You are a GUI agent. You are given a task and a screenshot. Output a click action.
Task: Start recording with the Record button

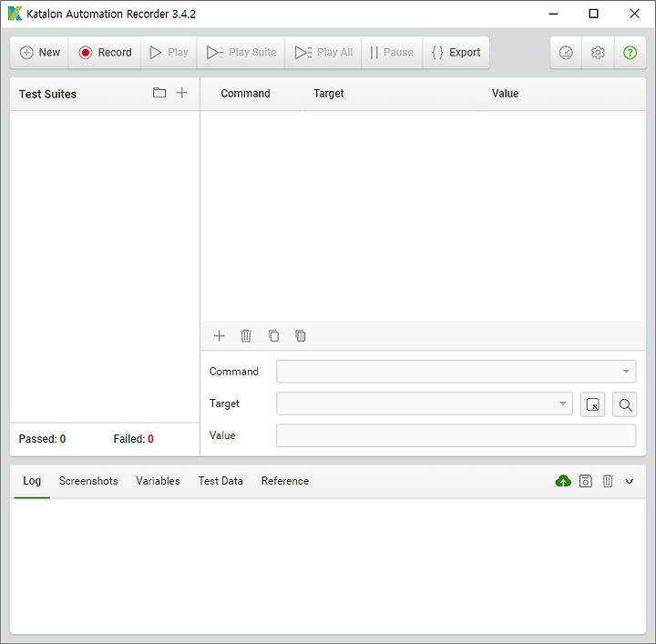click(105, 53)
